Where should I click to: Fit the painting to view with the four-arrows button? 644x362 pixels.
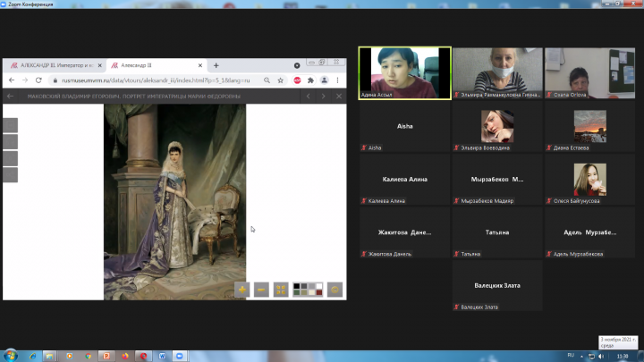click(281, 290)
